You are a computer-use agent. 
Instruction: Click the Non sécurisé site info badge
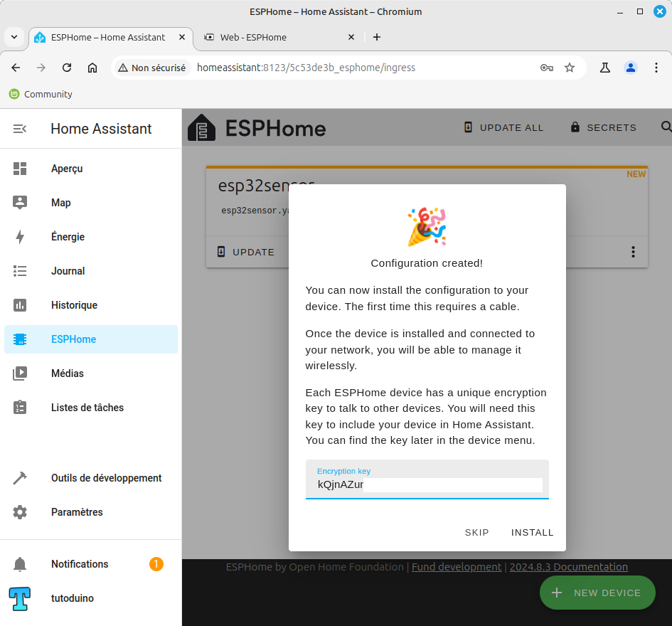pyautogui.click(x=152, y=68)
